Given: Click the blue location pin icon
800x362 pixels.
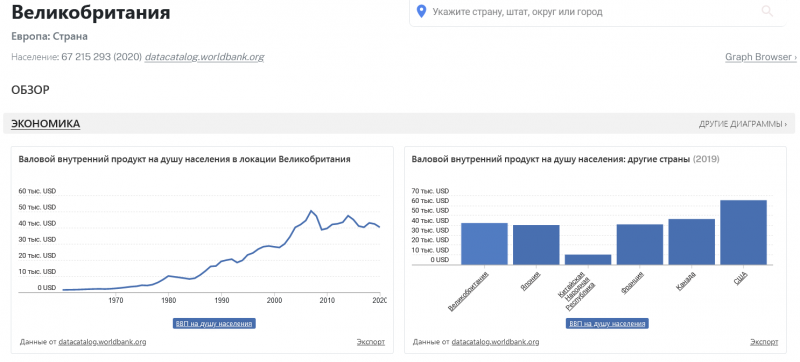Looking at the screenshot, I should [421, 11].
